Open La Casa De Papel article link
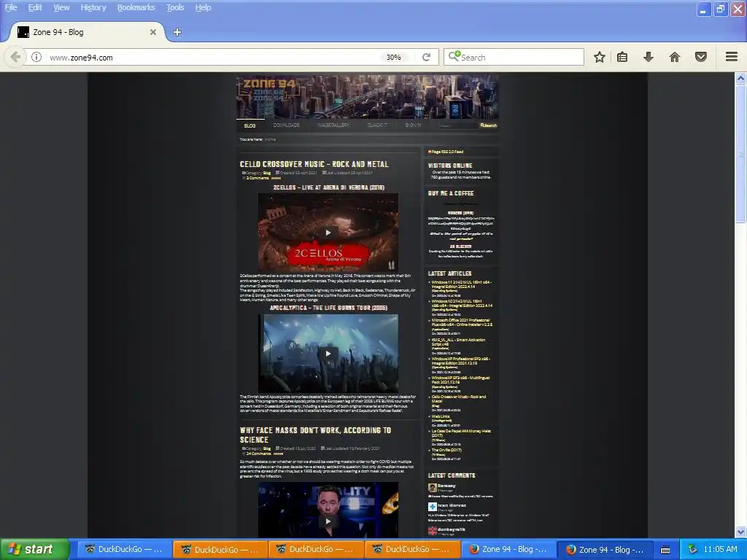747x560 pixels. (x=461, y=433)
